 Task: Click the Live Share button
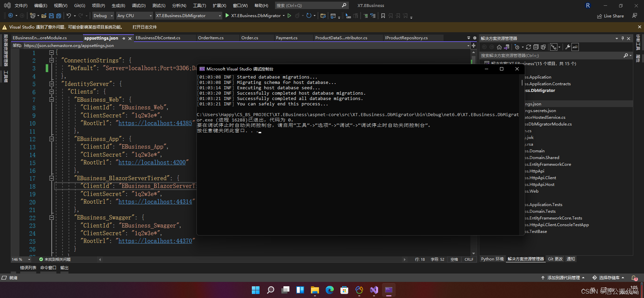(610, 16)
